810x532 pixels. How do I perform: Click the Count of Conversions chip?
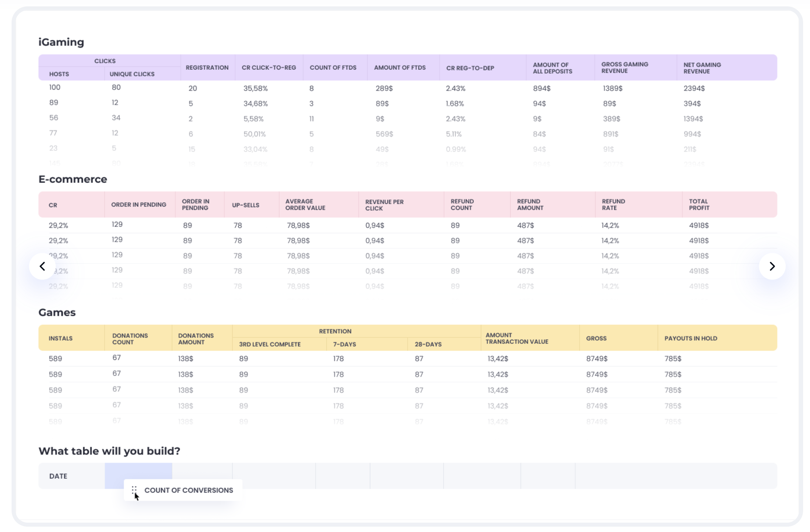(188, 490)
